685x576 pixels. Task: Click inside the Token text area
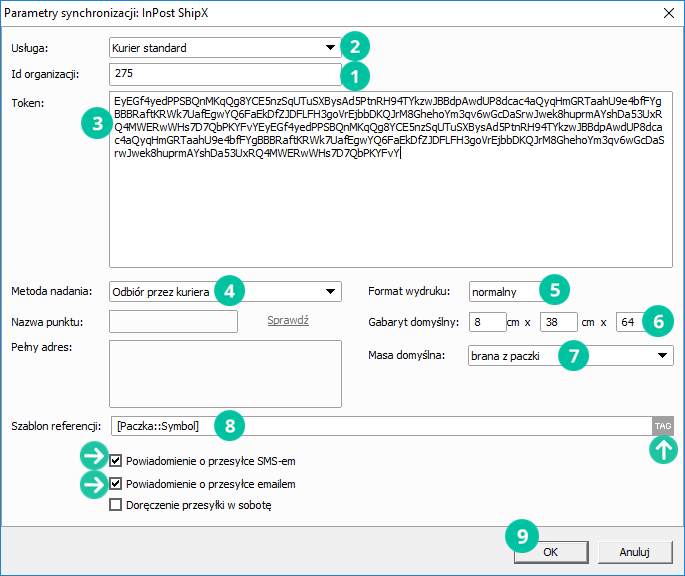391,179
